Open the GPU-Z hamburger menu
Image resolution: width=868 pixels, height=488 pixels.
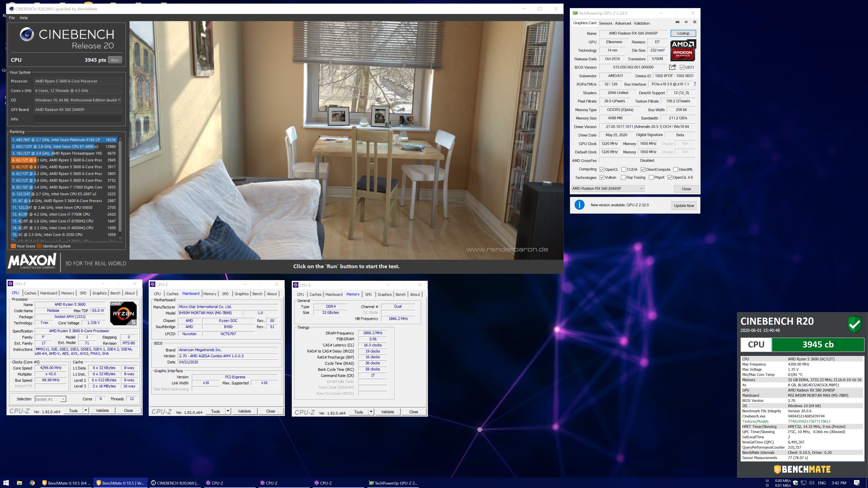(694, 22)
